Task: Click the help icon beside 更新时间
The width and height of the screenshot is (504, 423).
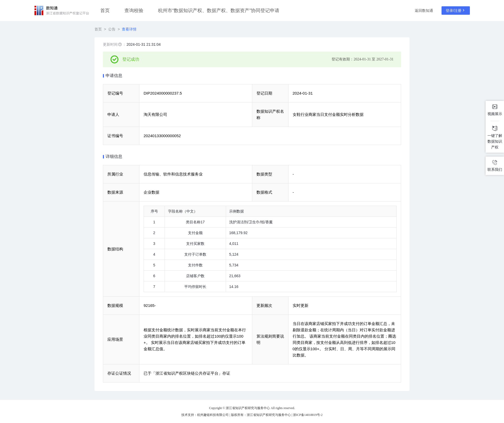Action: coord(120,45)
